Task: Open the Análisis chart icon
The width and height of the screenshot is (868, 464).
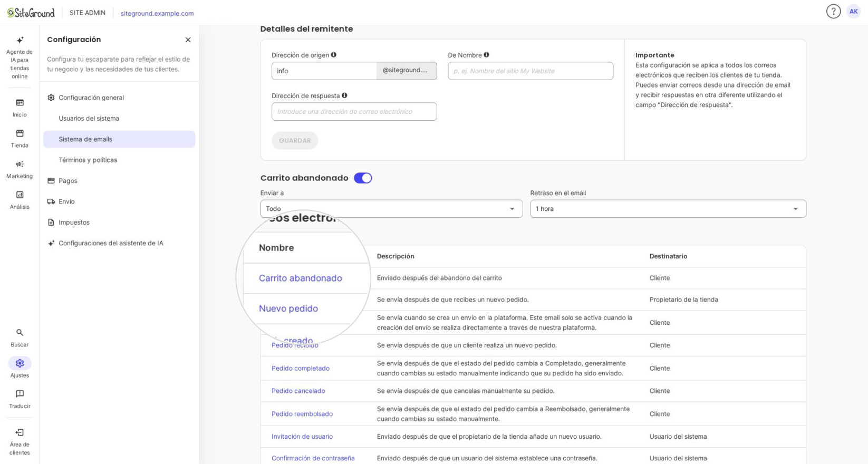Action: [x=20, y=195]
